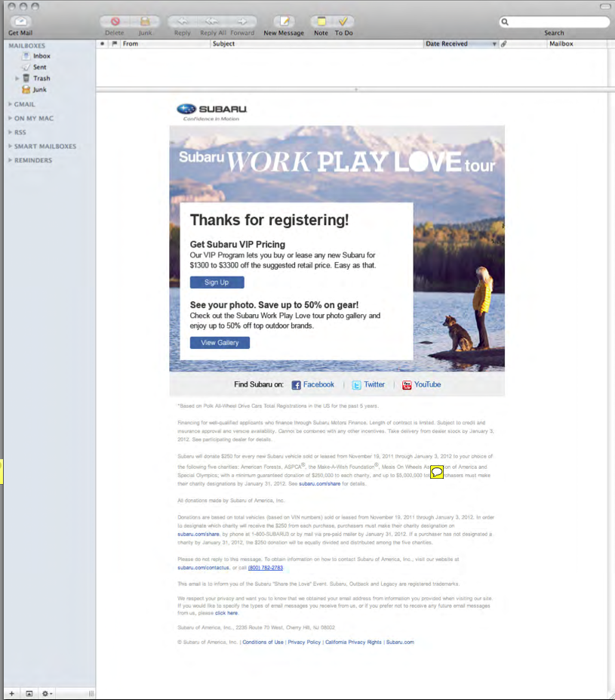This screenshot has width=615, height=700.
Task: Click the attachment paperclip column header
Action: pos(504,44)
